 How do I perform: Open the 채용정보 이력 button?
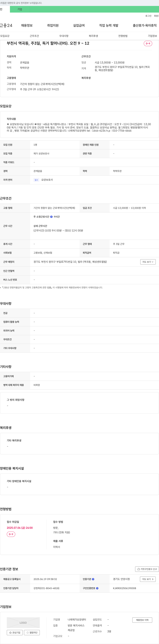click(x=142, y=620)
